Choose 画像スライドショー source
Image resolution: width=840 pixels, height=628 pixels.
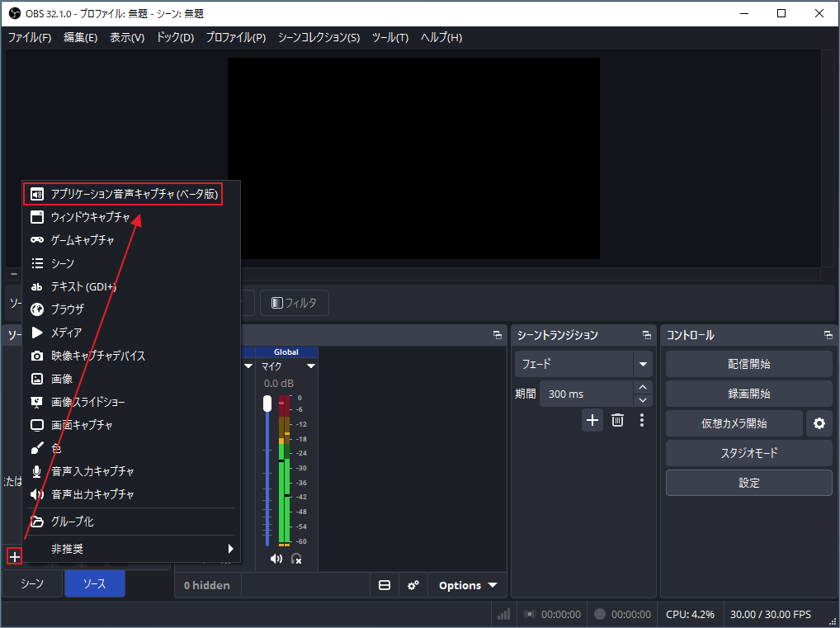(x=131, y=402)
